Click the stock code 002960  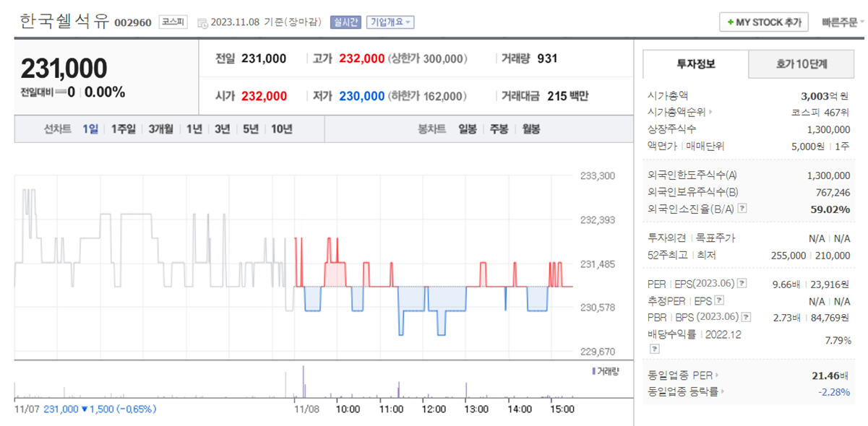coord(133,22)
